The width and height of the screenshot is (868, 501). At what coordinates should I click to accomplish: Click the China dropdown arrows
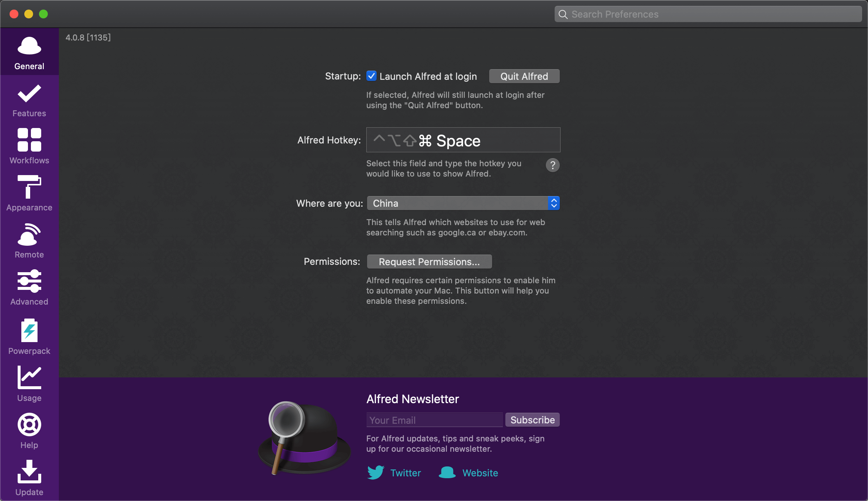[554, 203]
